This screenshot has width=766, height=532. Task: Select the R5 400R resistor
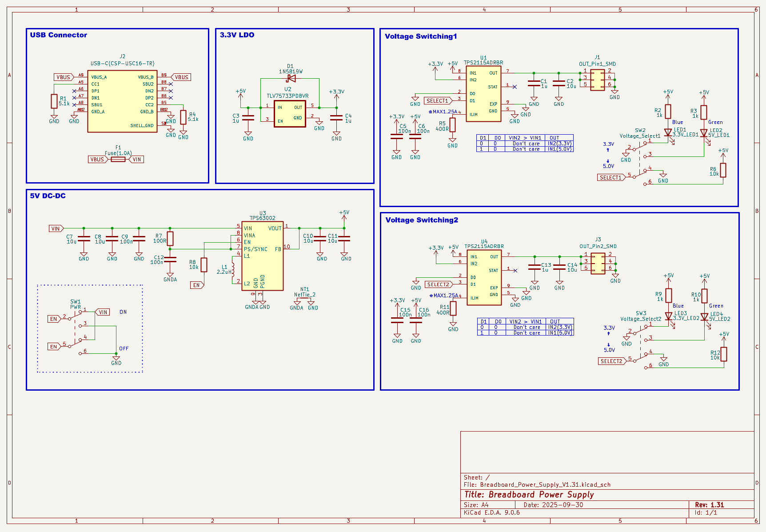(452, 125)
